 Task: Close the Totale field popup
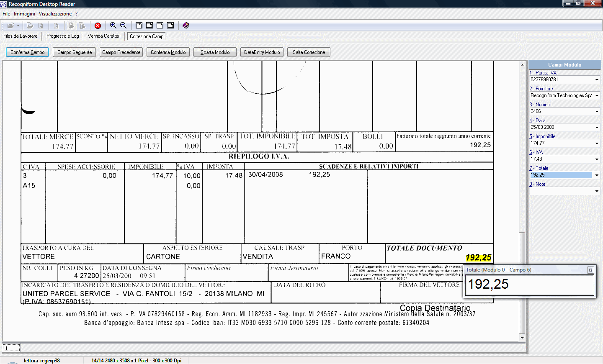(x=590, y=270)
